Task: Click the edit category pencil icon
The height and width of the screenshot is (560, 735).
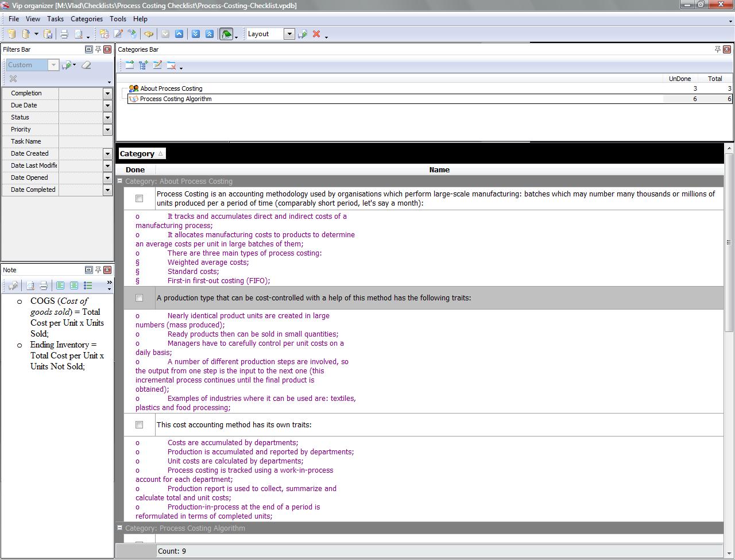Action: (x=157, y=65)
